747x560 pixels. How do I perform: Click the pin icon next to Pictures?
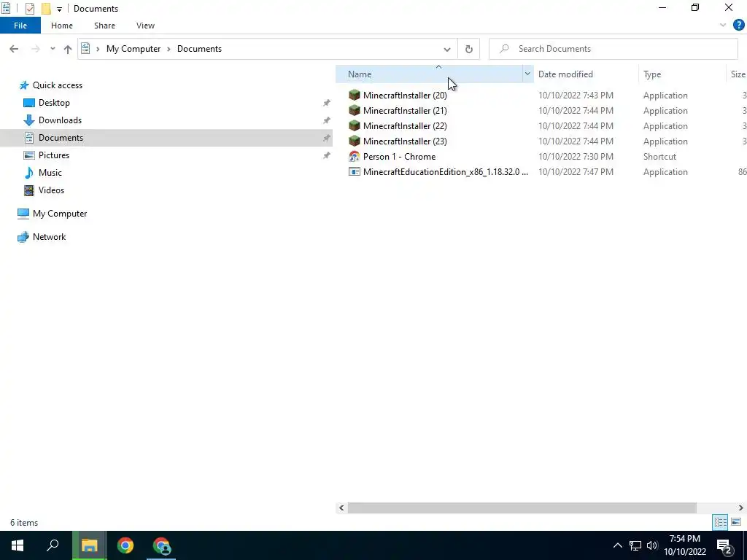(326, 156)
